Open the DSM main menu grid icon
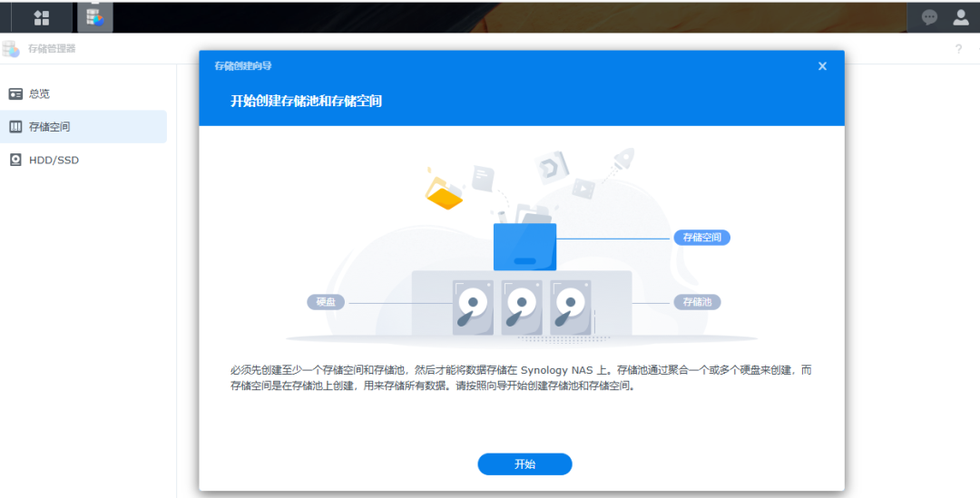This screenshot has width=980, height=498. point(42,17)
